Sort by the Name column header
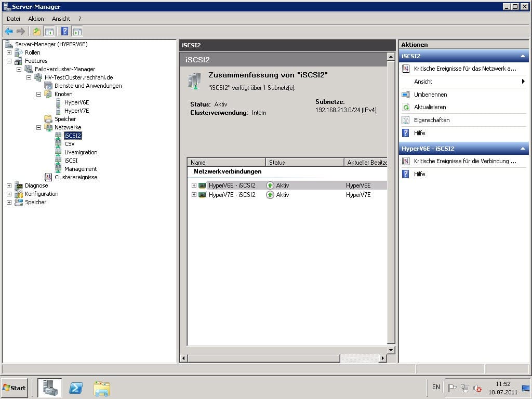The image size is (532, 399). (227, 163)
